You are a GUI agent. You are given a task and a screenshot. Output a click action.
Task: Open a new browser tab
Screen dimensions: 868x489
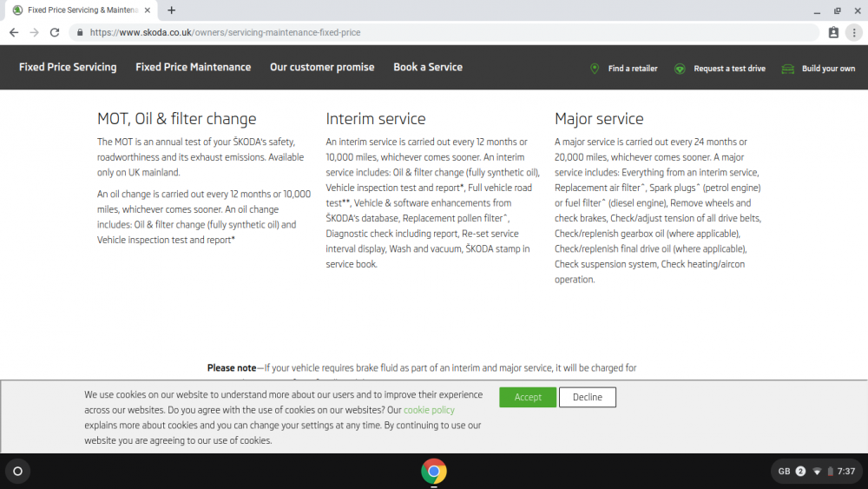pyautogui.click(x=172, y=10)
